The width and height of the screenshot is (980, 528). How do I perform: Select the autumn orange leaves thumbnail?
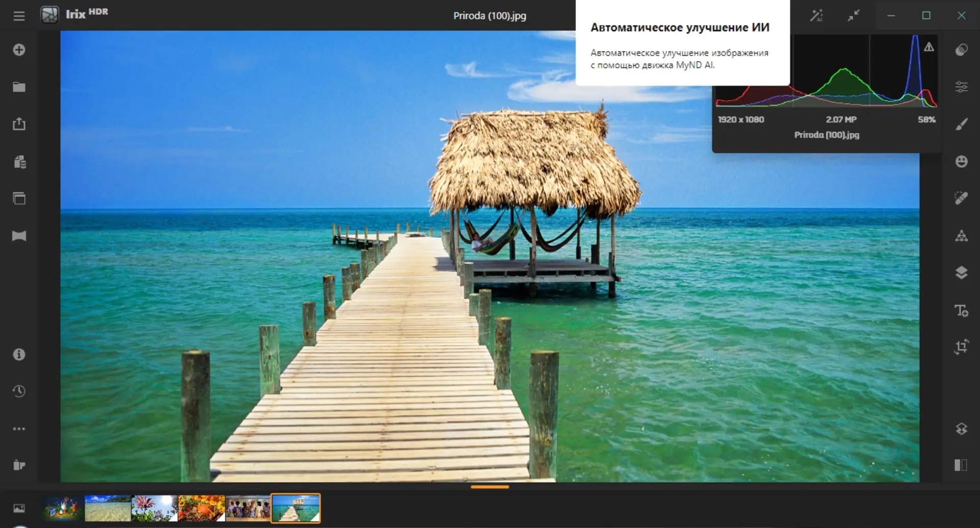tap(201, 508)
